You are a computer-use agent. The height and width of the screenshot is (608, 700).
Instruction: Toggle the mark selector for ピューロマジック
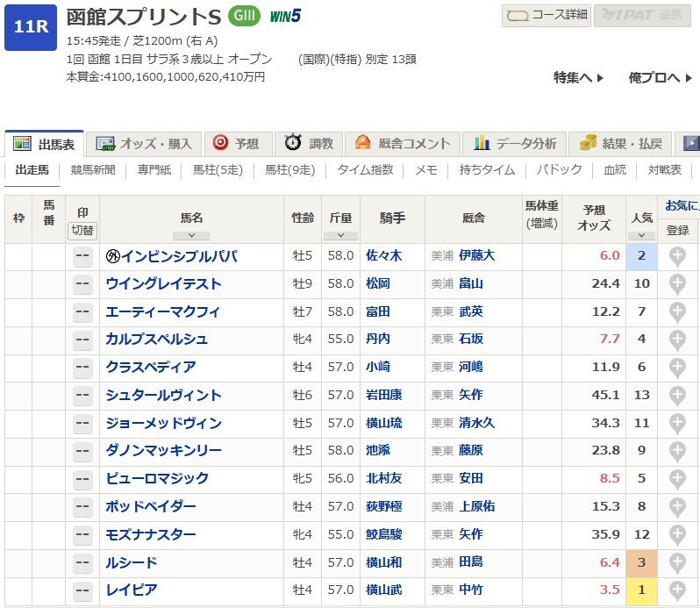click(82, 479)
